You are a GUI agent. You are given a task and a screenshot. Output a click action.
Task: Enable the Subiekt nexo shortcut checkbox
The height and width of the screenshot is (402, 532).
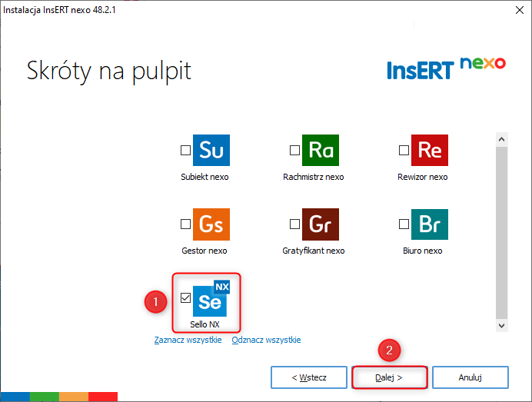click(185, 150)
